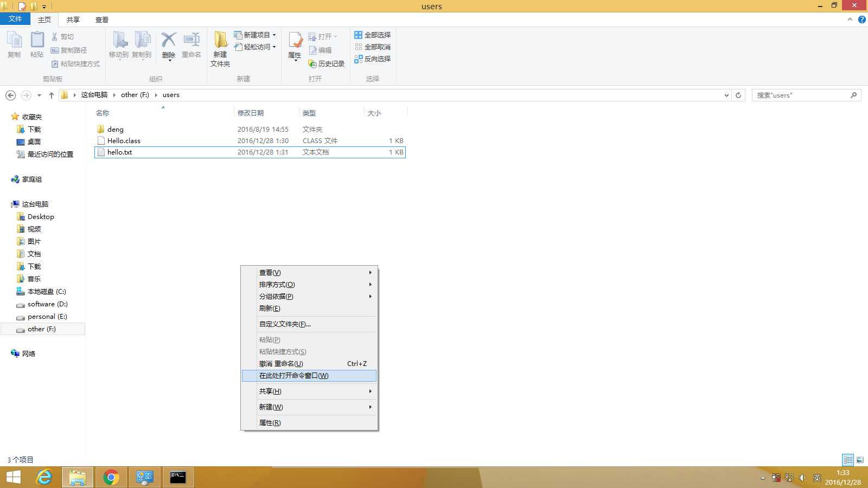The height and width of the screenshot is (488, 868).
Task: Click the Refresh button beside address bar
Action: click(x=738, y=95)
